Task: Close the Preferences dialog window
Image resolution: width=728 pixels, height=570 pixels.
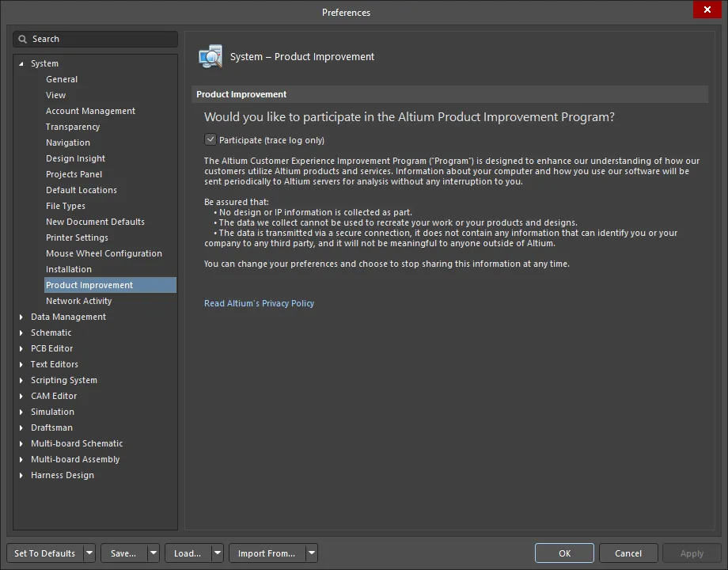Action: (707, 9)
